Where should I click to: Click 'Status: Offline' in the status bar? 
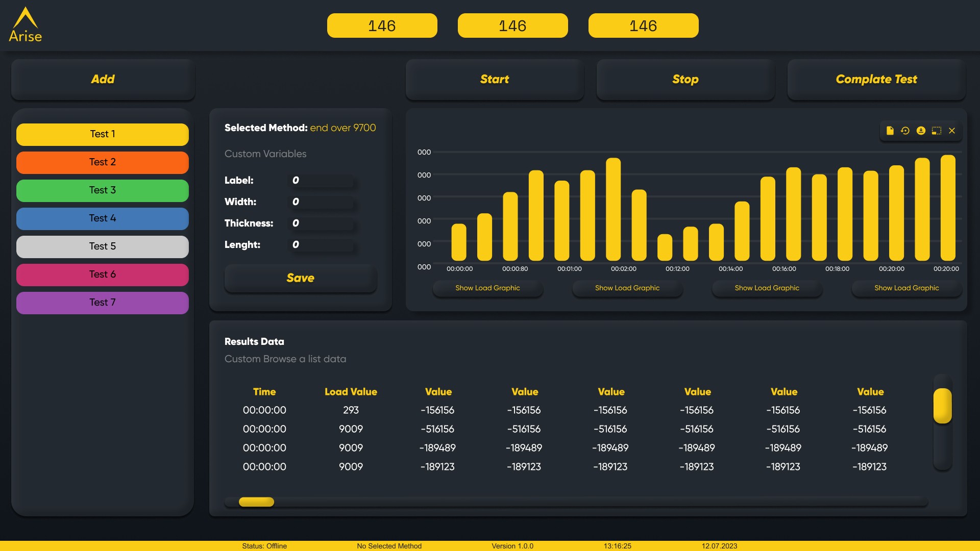pos(264,546)
